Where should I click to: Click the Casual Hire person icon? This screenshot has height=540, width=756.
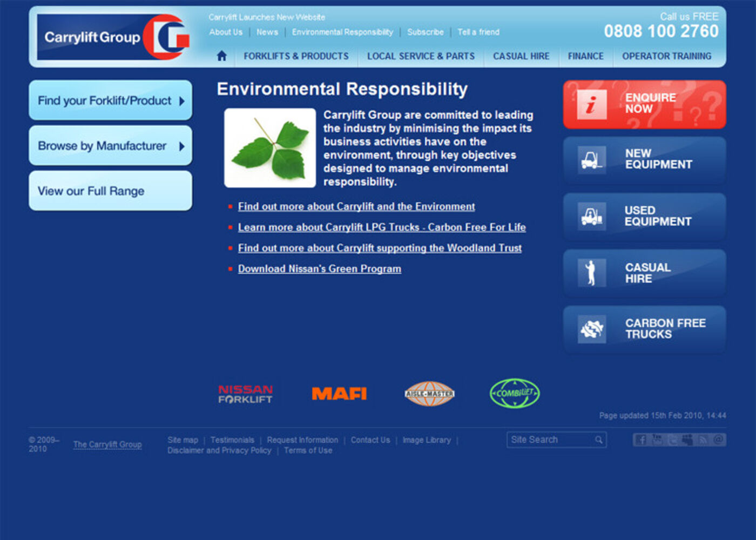591,273
